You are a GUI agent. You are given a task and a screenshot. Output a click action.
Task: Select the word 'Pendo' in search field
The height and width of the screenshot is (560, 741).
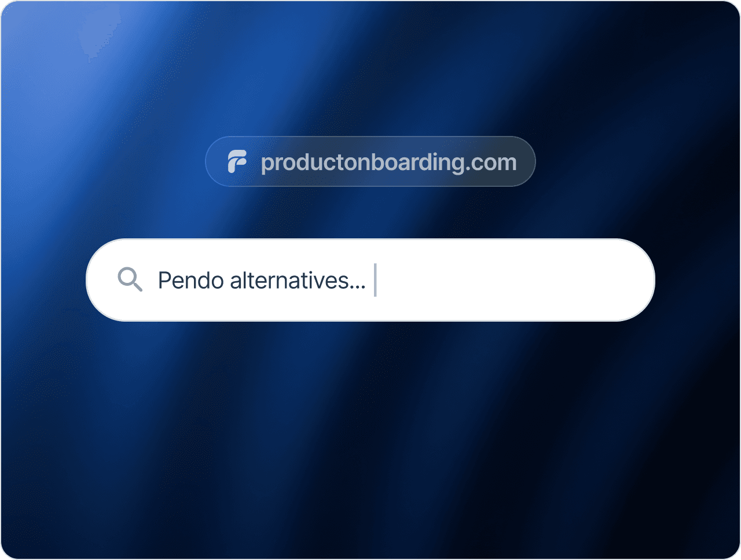(191, 281)
